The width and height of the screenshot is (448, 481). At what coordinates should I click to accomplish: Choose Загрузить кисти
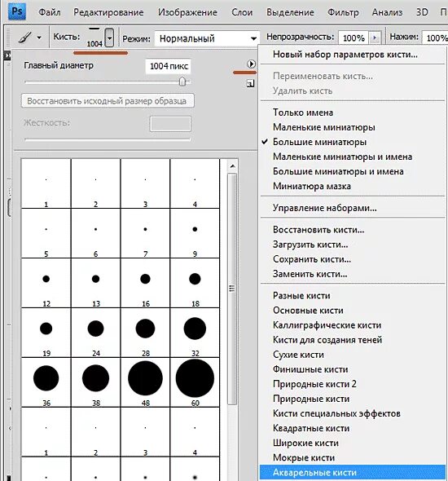pos(310,245)
